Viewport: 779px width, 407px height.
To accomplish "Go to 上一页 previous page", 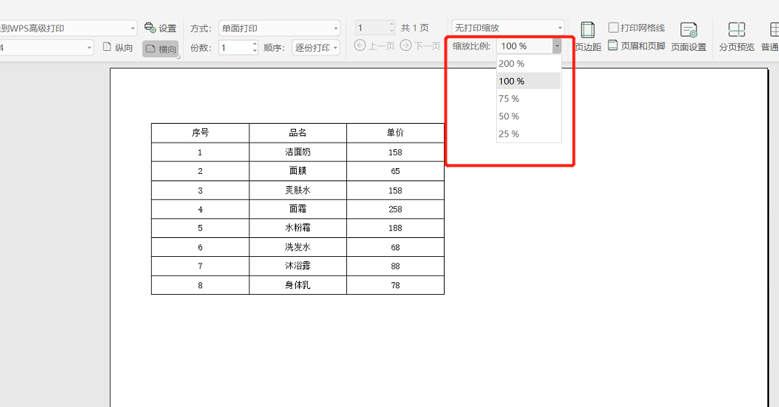I will pyautogui.click(x=374, y=46).
